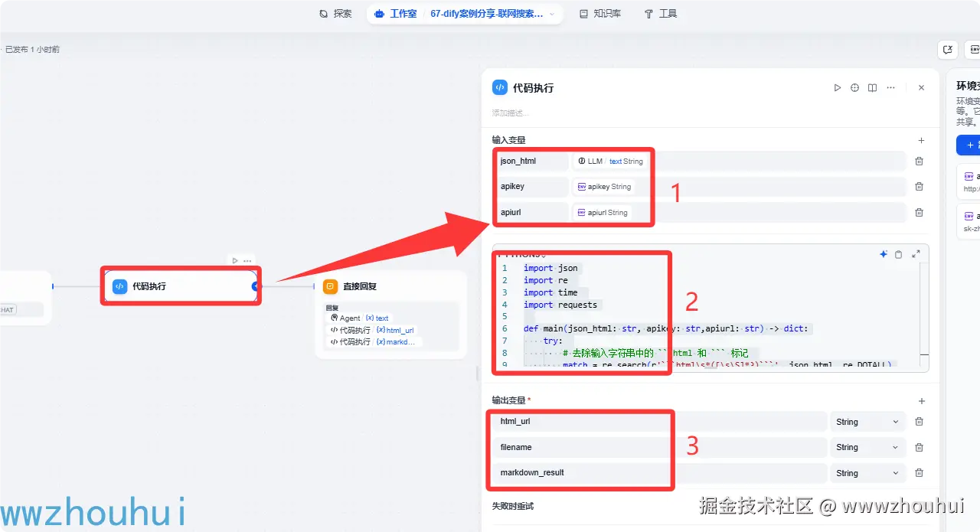
Task: Click the html_url variable in 直接回复 node
Action: point(373,330)
